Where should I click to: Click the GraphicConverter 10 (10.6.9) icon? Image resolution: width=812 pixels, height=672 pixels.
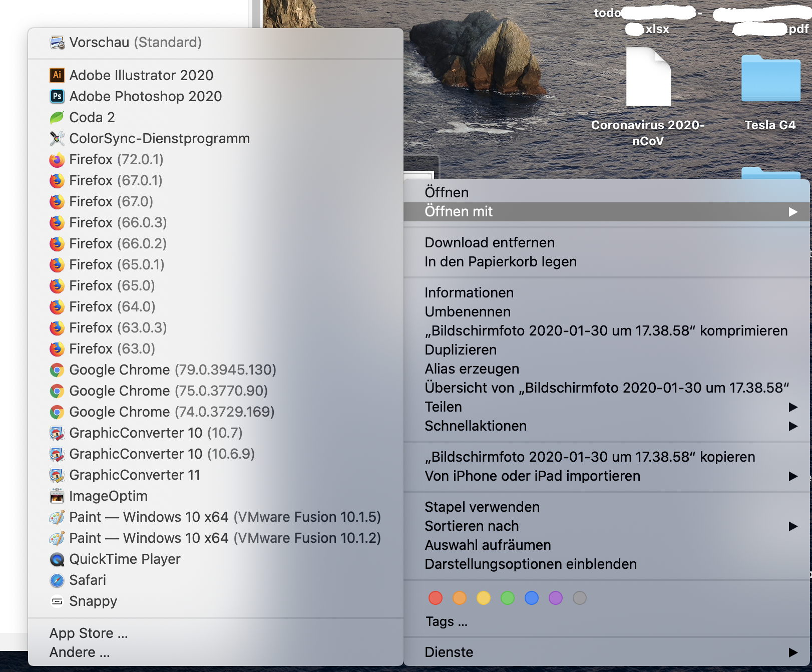pyautogui.click(x=57, y=454)
